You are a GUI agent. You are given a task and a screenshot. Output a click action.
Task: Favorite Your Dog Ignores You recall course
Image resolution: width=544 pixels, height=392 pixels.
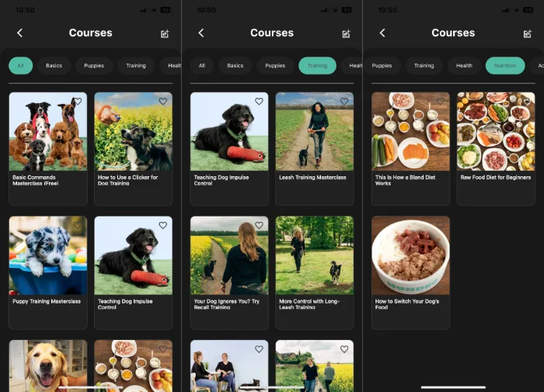pyautogui.click(x=259, y=225)
